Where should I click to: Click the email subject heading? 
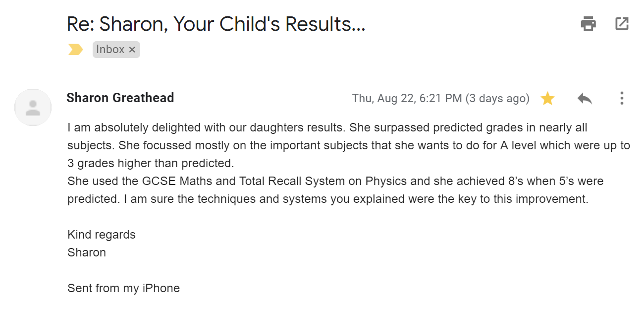[216, 23]
